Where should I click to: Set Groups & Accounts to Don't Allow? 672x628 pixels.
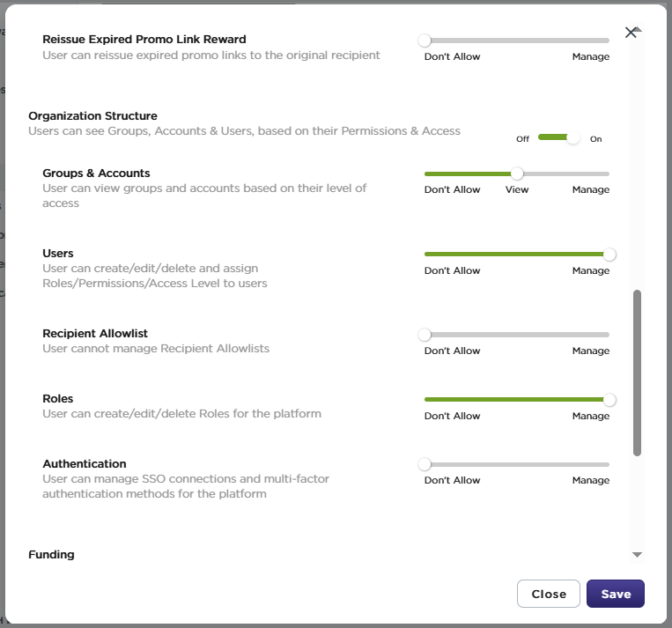click(452, 189)
